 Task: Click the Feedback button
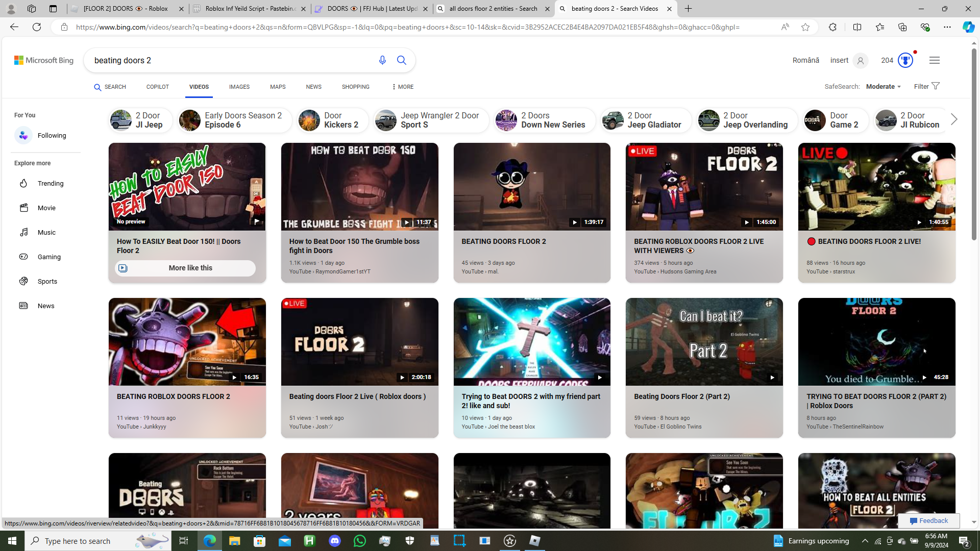928,520
